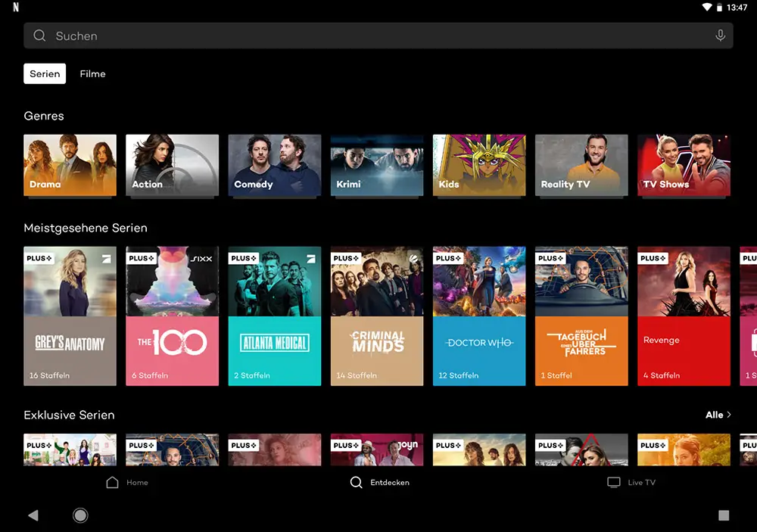This screenshot has width=757, height=532.
Task: Click PLUS badge on Revenge card
Action: (x=653, y=258)
